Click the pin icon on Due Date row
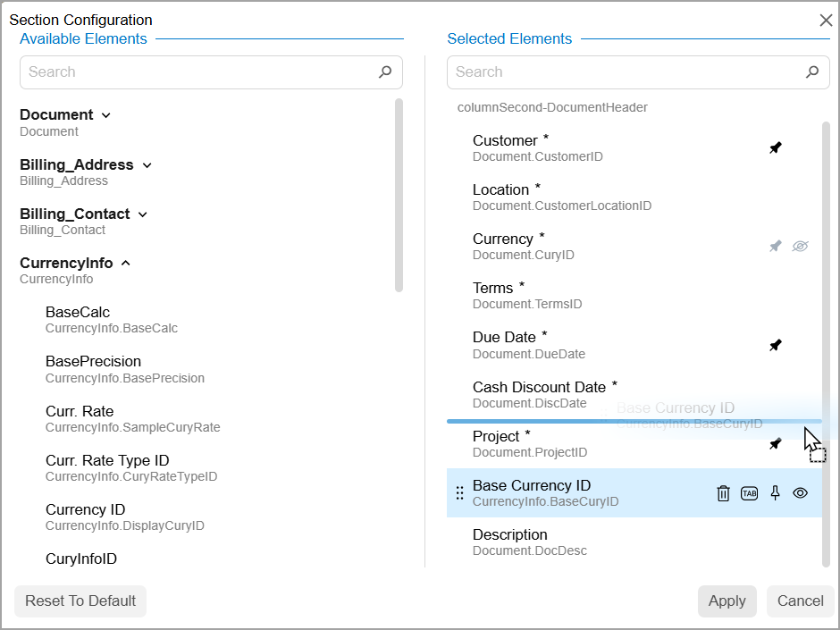The height and width of the screenshot is (630, 840). [775, 345]
